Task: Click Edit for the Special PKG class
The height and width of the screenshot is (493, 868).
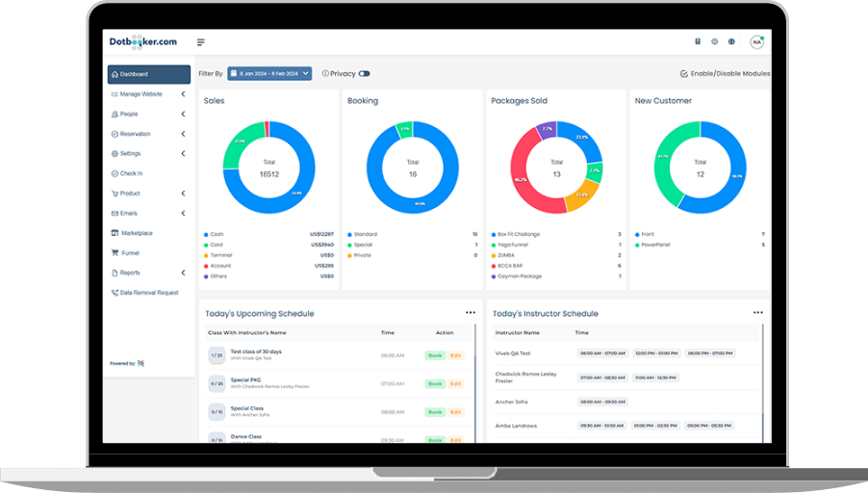Action: pos(456,383)
